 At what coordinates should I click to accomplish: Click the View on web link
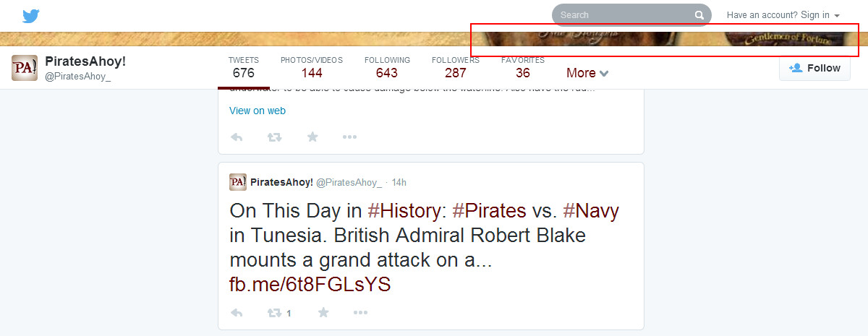point(258,111)
